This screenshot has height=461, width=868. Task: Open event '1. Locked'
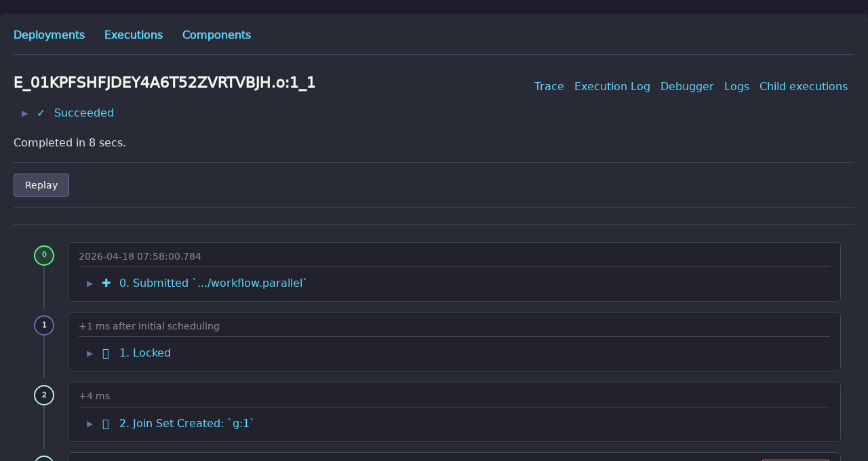pyautogui.click(x=145, y=353)
